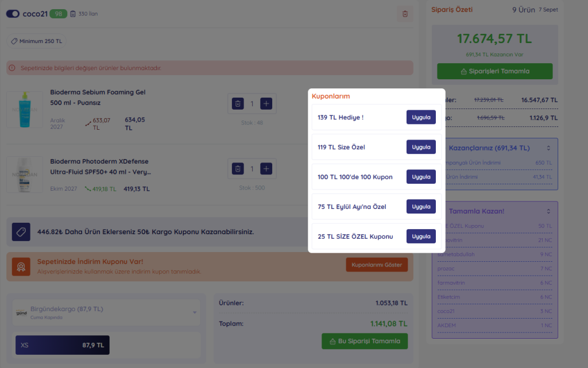Delete the coco21 cart with trash icon

[x=405, y=14]
